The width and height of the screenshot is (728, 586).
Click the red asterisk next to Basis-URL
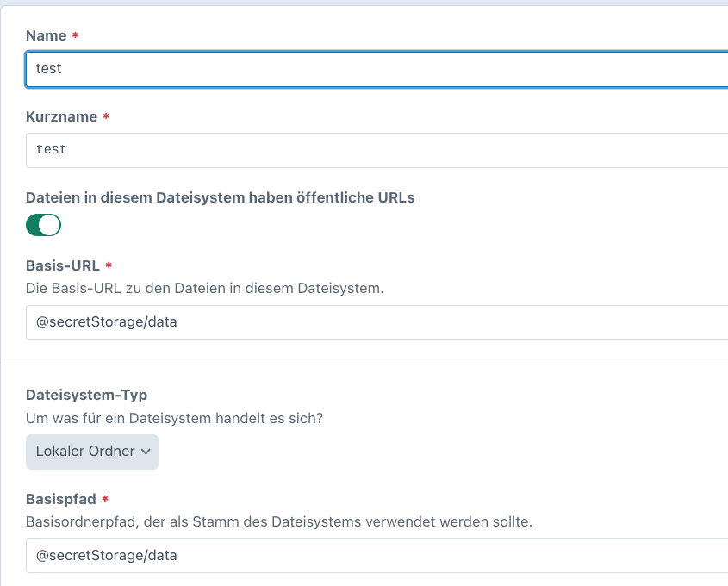[x=109, y=266]
